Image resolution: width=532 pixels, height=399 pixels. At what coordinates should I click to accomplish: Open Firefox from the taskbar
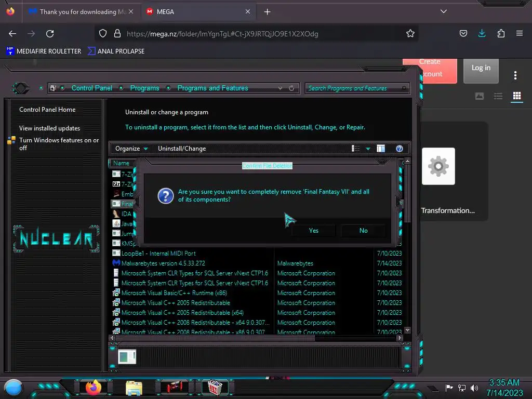tap(94, 388)
